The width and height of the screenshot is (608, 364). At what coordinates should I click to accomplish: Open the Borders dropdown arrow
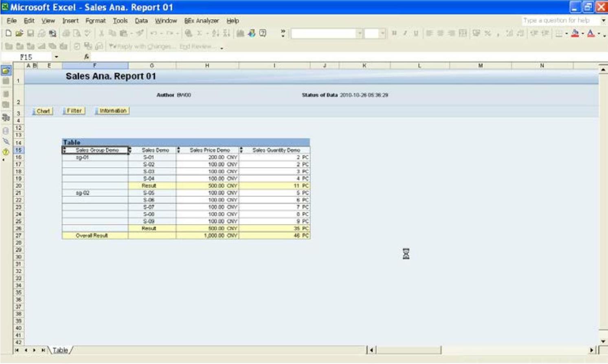[566, 34]
